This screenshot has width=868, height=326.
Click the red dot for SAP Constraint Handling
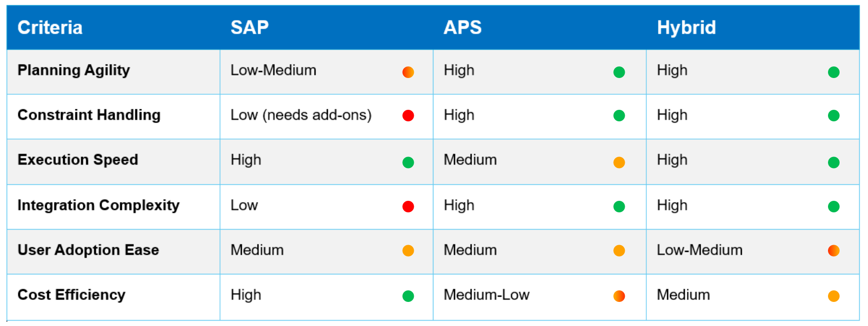408,116
